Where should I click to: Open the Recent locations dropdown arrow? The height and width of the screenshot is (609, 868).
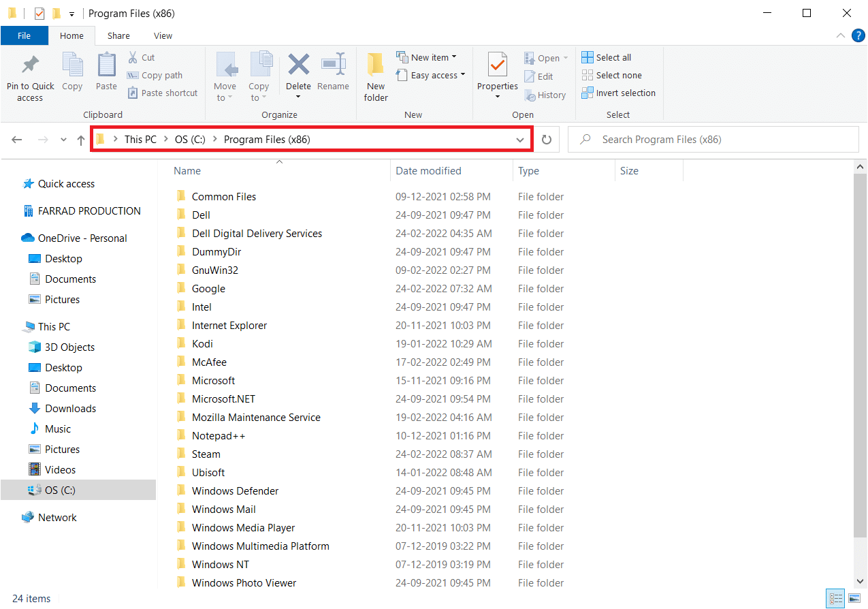(x=63, y=140)
